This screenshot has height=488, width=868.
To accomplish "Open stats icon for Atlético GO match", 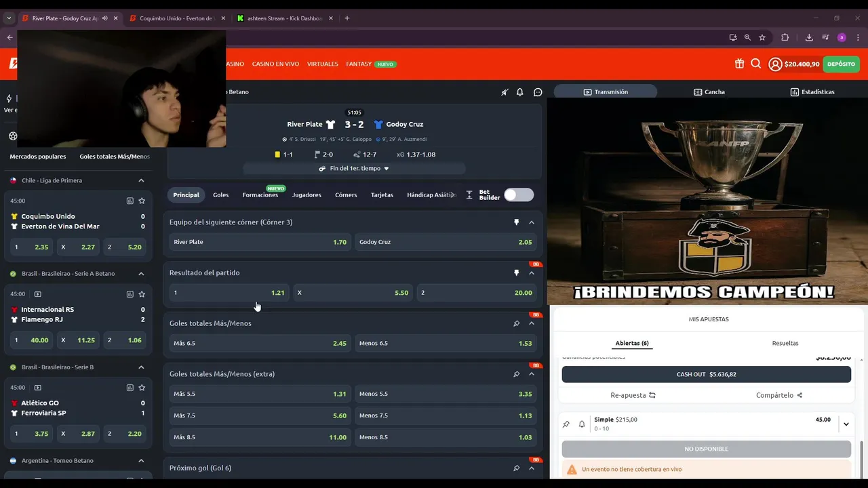I will [130, 388].
